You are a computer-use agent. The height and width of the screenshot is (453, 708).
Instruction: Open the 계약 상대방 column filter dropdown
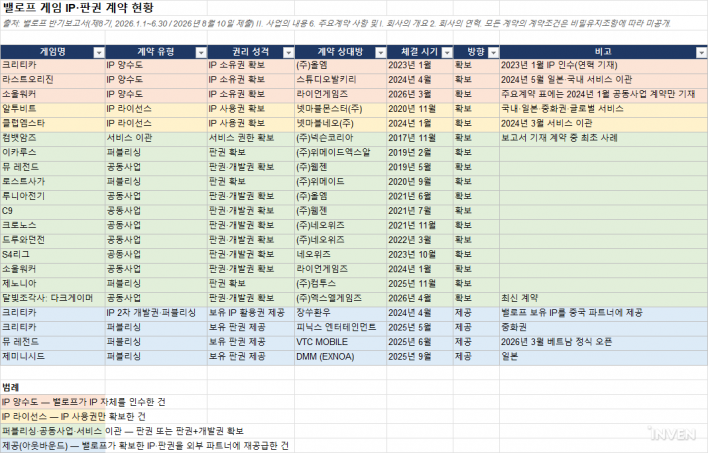(x=381, y=53)
